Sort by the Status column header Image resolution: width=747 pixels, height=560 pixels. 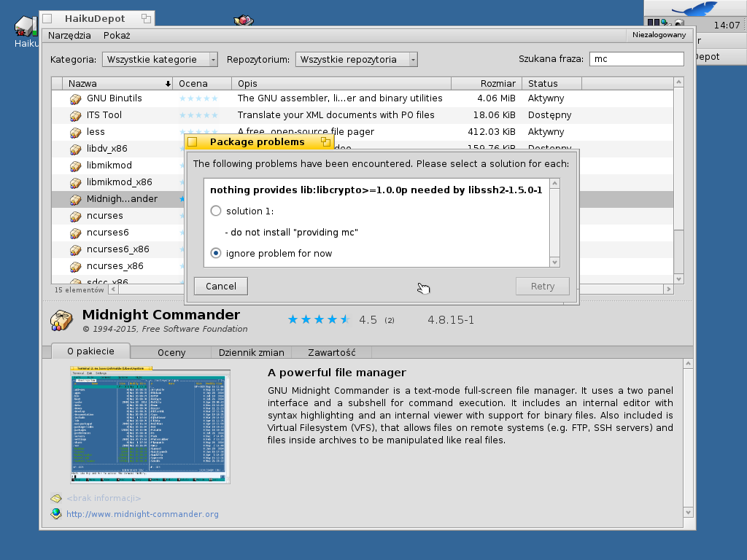(x=552, y=83)
